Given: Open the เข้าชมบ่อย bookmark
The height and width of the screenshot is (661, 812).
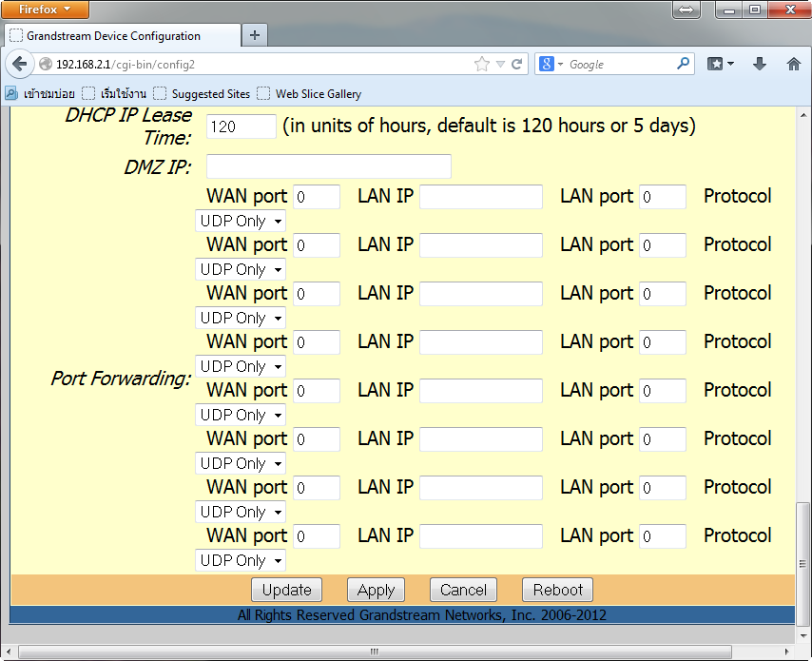Looking at the screenshot, I should [40, 94].
